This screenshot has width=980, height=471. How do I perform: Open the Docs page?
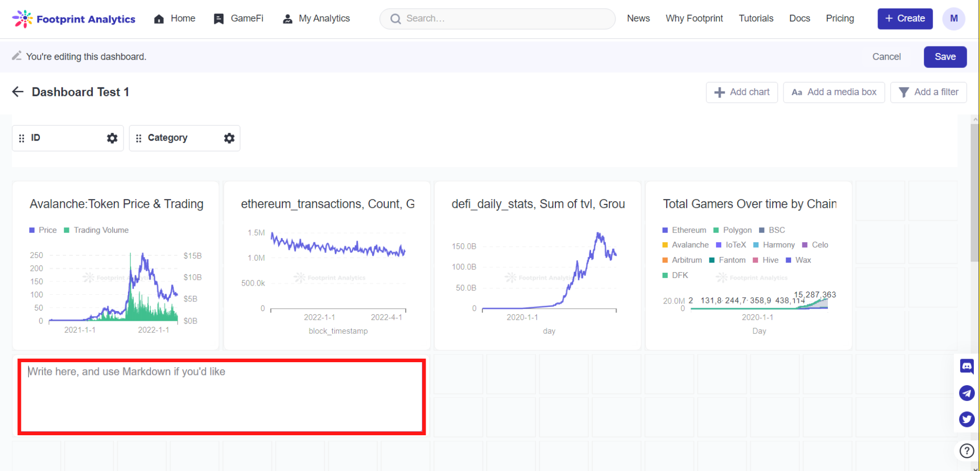(x=799, y=18)
